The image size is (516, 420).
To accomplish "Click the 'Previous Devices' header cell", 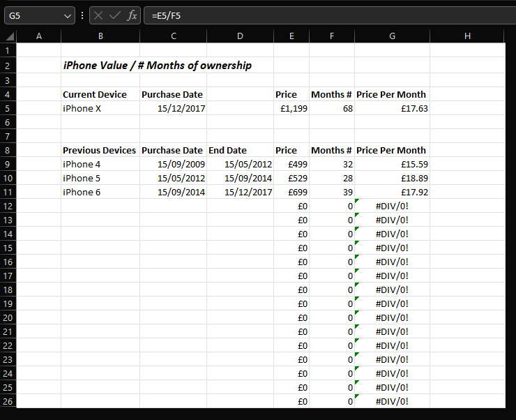I will click(100, 151).
